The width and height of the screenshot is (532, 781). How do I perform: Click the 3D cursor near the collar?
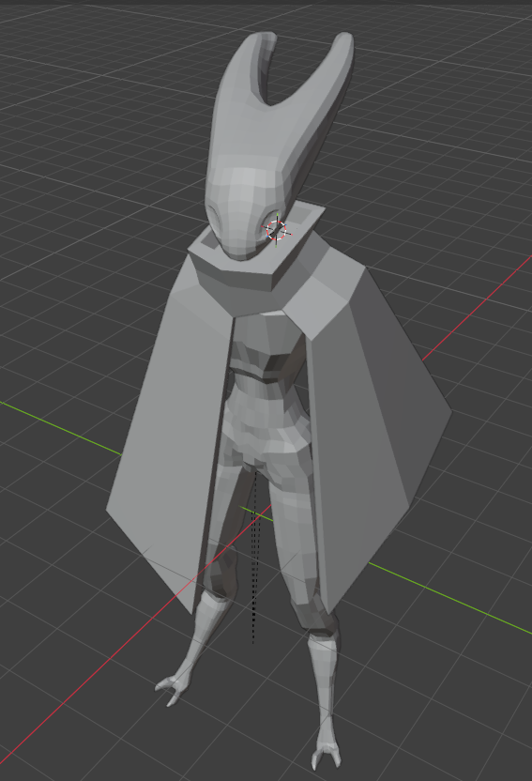(x=277, y=230)
